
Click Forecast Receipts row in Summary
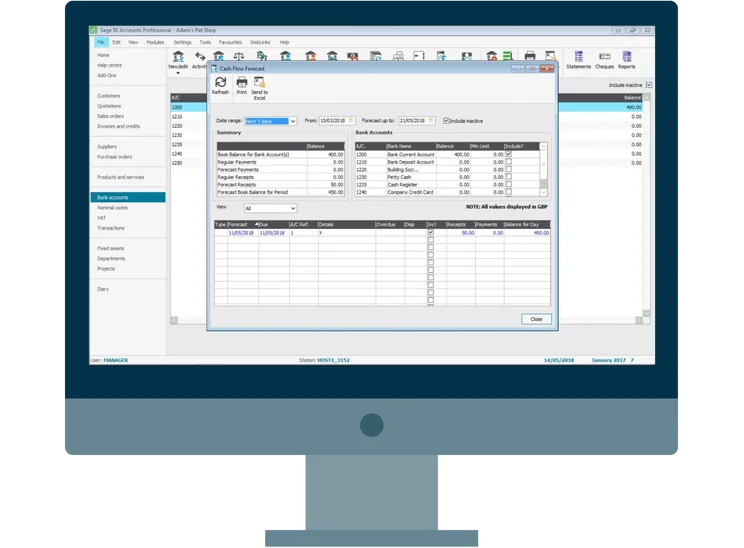pos(280,185)
